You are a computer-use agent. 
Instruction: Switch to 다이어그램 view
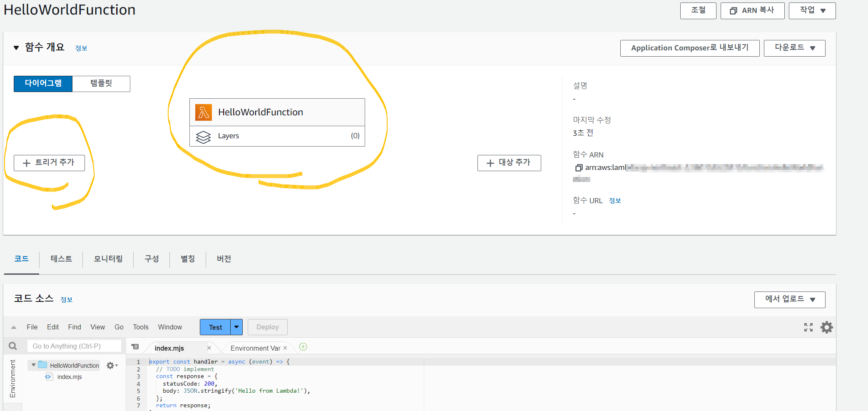tap(43, 84)
